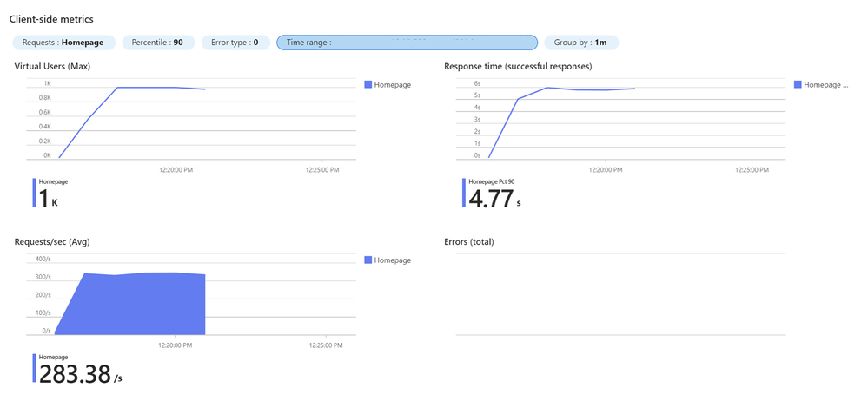This screenshot has height=401, width=868.
Task: Open the Requests : Homepage filter
Action: (x=63, y=43)
